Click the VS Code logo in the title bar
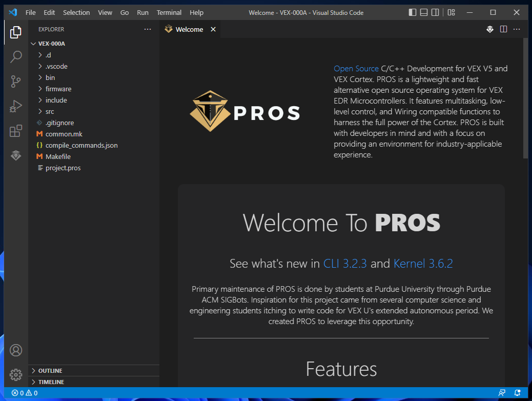532x401 pixels. click(13, 12)
